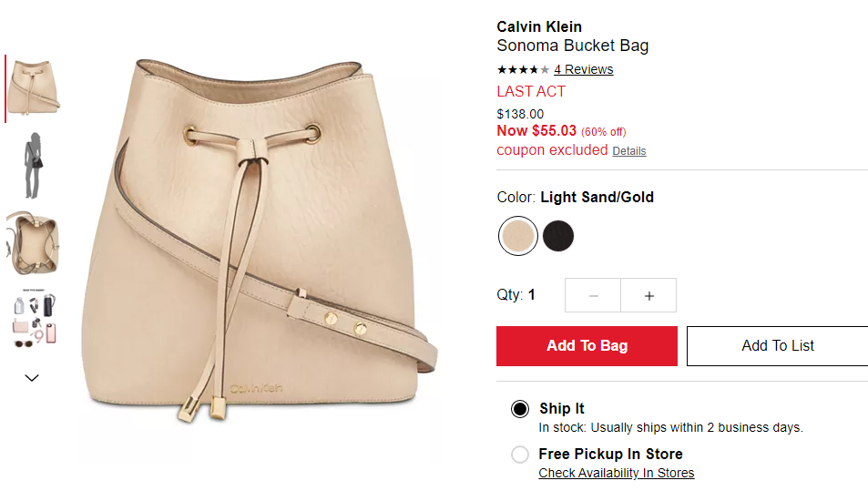This screenshot has height=491, width=868.
Task: Decrease quantity with the minus button
Action: tap(593, 295)
